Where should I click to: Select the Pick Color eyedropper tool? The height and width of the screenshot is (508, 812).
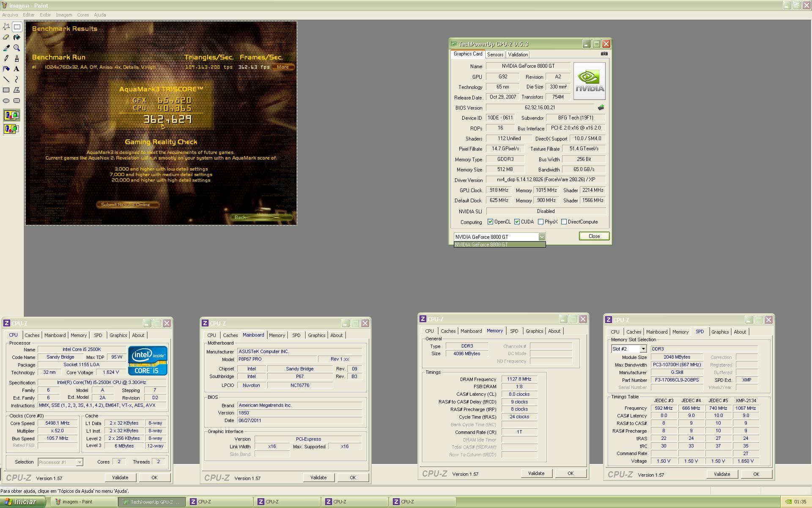[6, 48]
